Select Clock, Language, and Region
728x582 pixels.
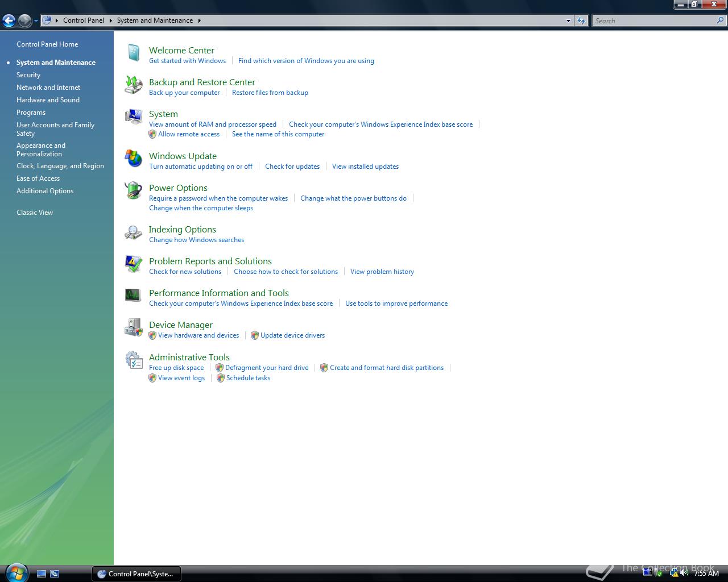pyautogui.click(x=60, y=166)
